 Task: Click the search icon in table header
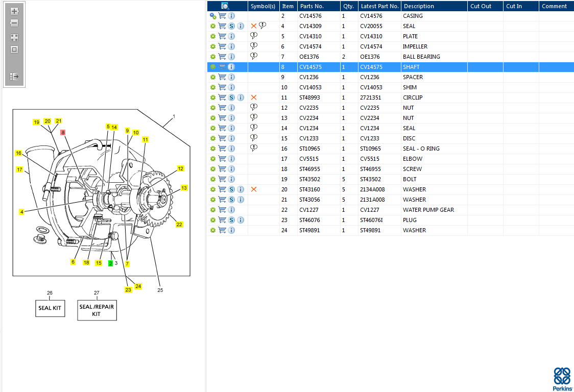225,6
